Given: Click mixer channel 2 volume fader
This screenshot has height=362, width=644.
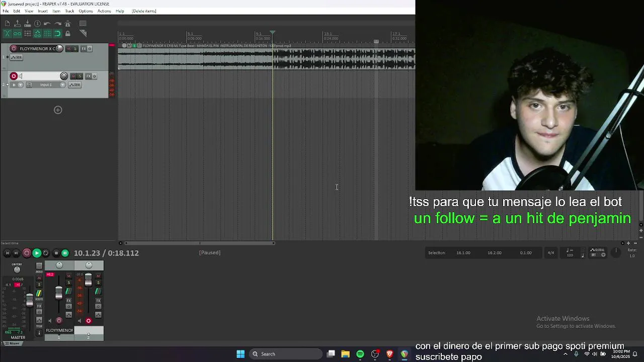Looking at the screenshot, I should pyautogui.click(x=88, y=280).
